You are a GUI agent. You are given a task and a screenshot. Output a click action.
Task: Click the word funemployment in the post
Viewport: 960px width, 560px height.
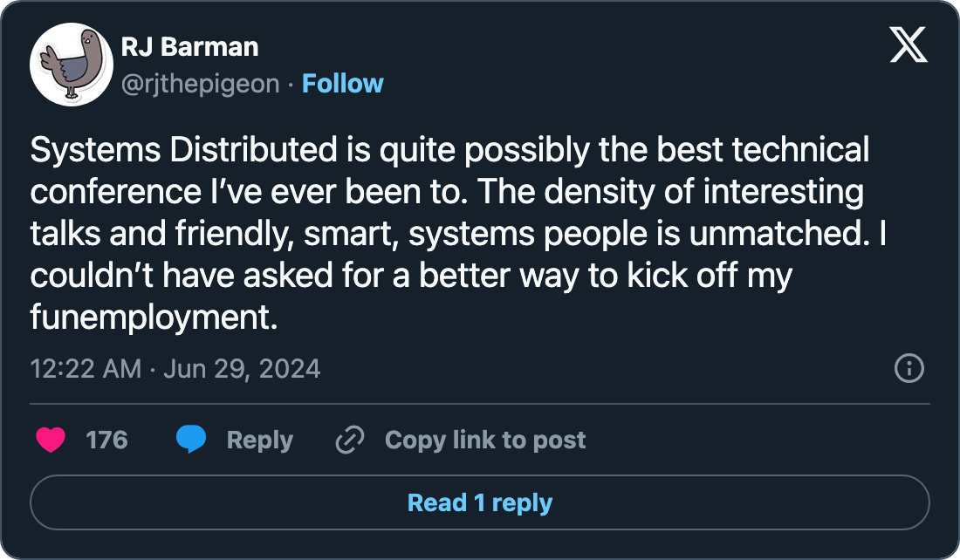[x=154, y=318]
